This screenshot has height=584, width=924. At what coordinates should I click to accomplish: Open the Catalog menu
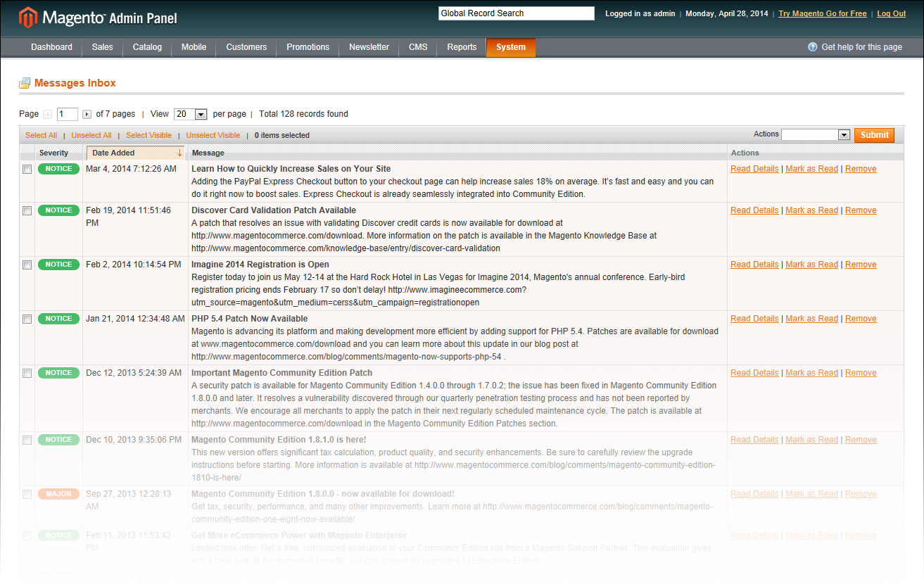click(147, 47)
